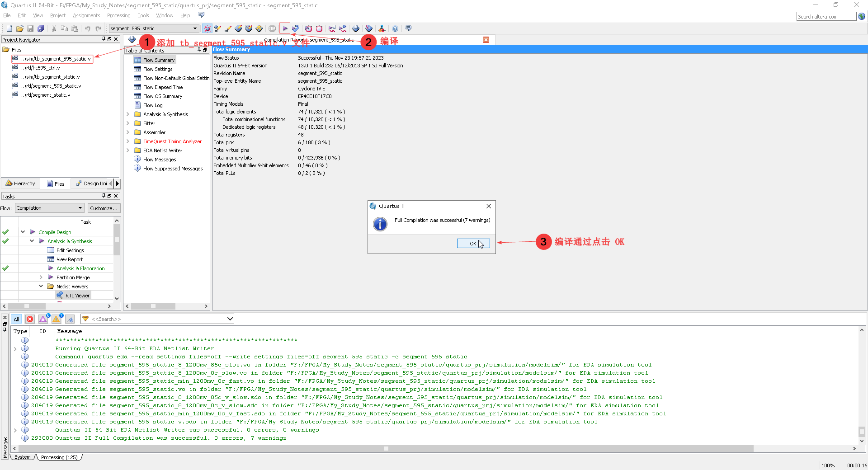Toggle the flagged messages filter icon
This screenshot has height=470, width=868.
(x=70, y=319)
